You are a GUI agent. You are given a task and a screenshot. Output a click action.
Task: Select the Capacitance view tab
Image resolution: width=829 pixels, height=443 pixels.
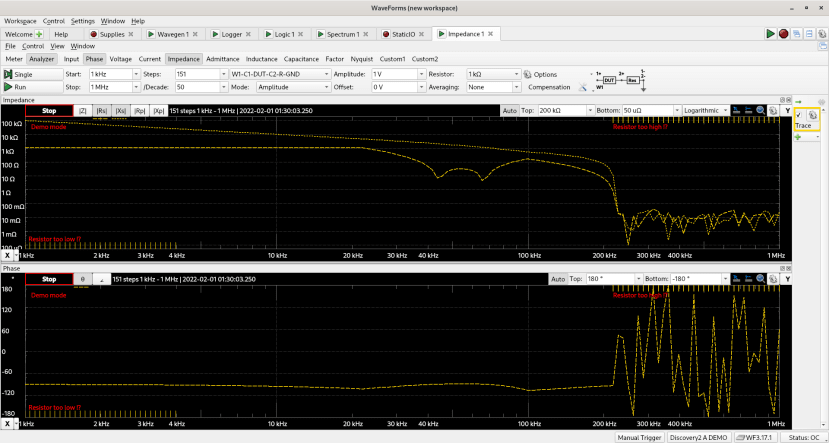coord(301,59)
